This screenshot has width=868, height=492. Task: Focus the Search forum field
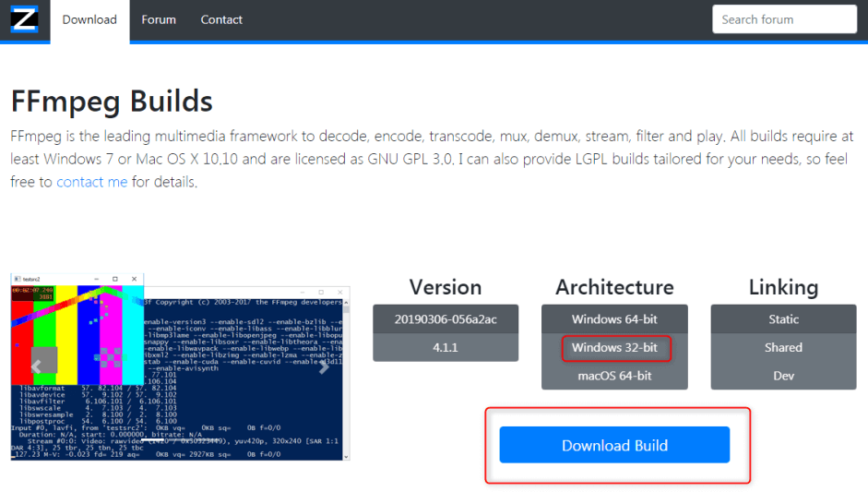[784, 19]
